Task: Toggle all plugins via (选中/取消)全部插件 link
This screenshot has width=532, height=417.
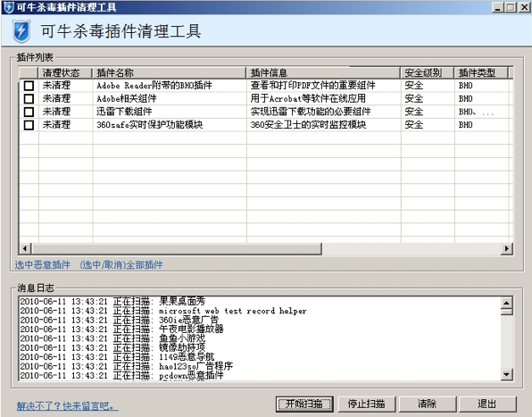Action: click(x=121, y=264)
